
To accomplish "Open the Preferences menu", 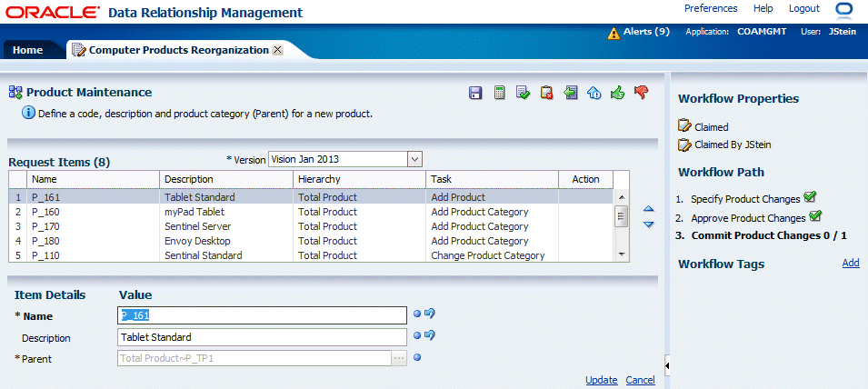I will pyautogui.click(x=711, y=8).
